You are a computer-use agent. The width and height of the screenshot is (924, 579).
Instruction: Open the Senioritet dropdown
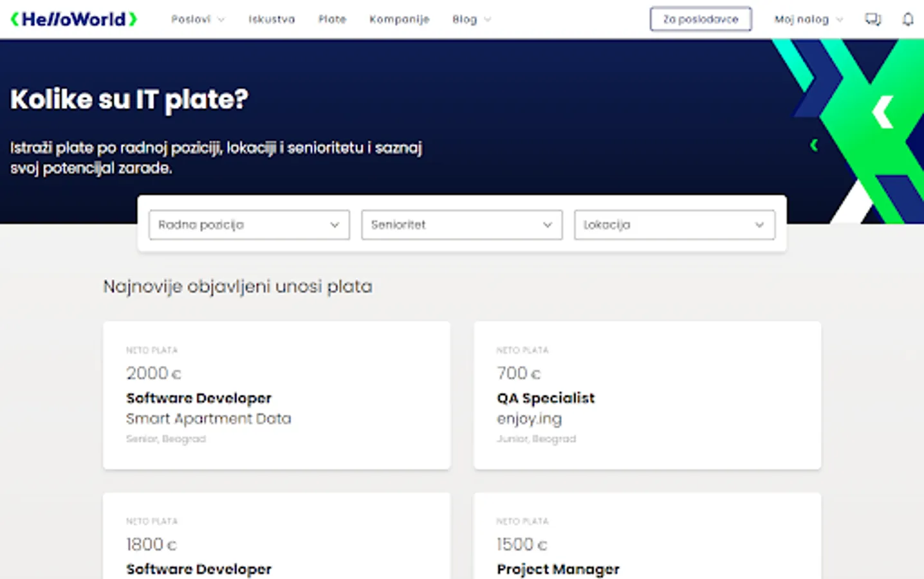462,225
